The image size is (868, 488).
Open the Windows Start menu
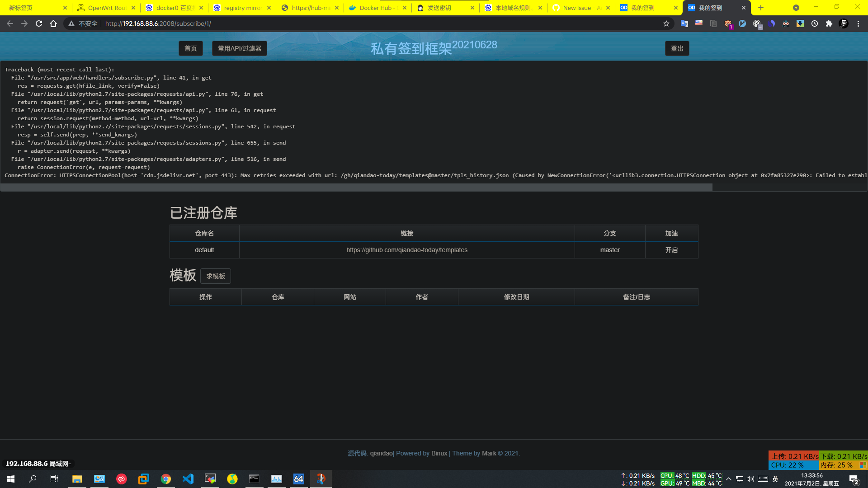(9, 479)
